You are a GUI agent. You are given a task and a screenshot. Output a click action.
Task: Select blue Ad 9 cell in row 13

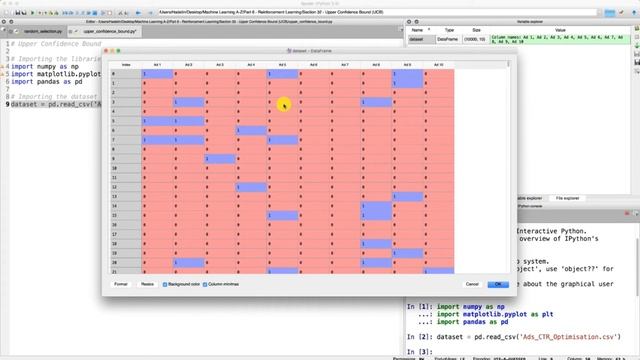click(x=407, y=197)
